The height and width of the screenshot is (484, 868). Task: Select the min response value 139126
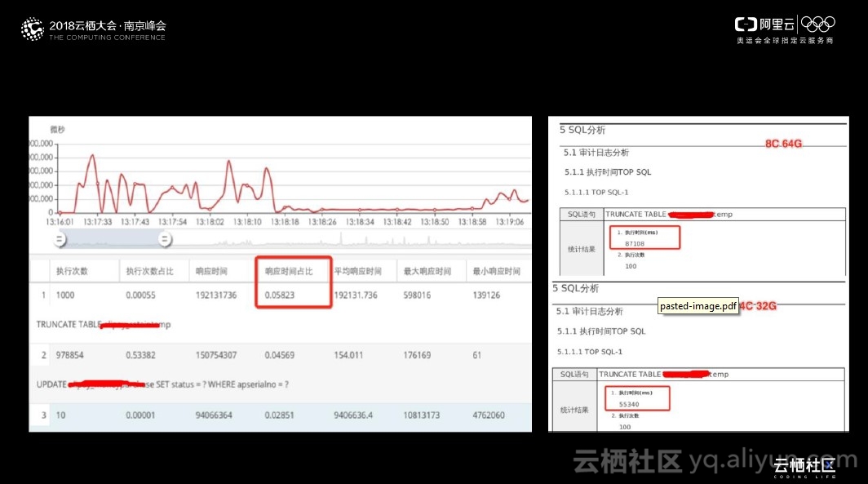486,295
